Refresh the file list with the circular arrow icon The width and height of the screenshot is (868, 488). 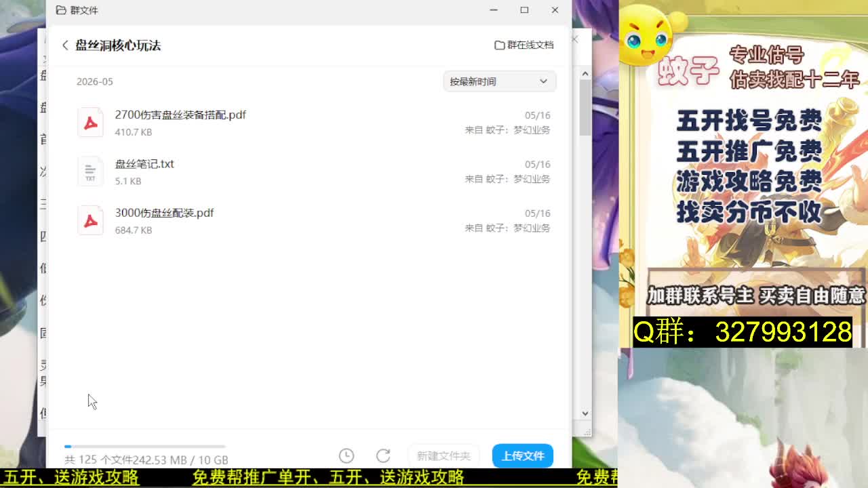pyautogui.click(x=383, y=455)
